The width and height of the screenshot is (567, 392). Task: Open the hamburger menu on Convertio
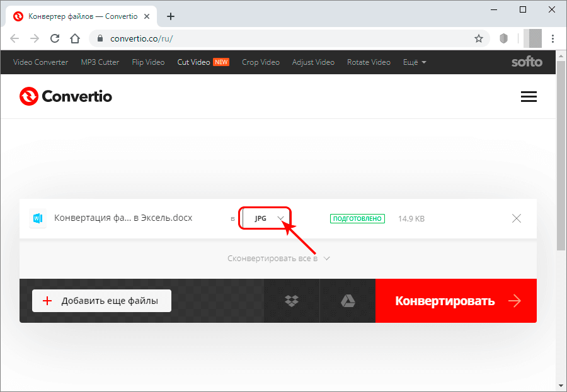point(529,96)
